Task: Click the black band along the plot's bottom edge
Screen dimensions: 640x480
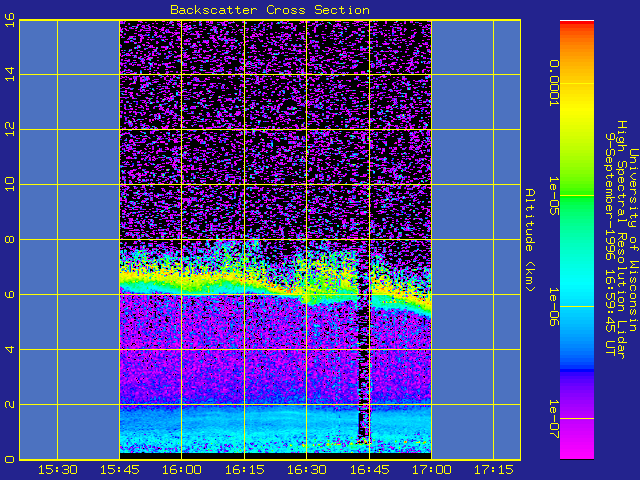Action: pos(276,456)
